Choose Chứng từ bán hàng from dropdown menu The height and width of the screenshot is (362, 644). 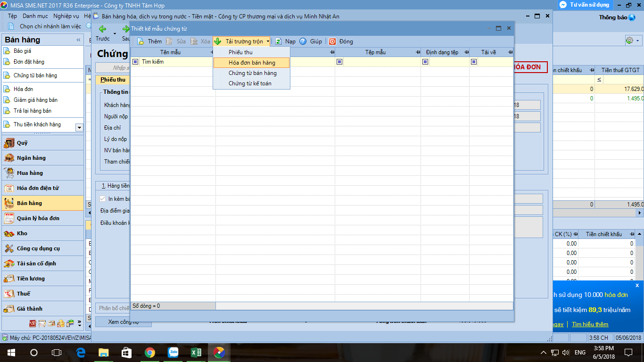tap(252, 73)
